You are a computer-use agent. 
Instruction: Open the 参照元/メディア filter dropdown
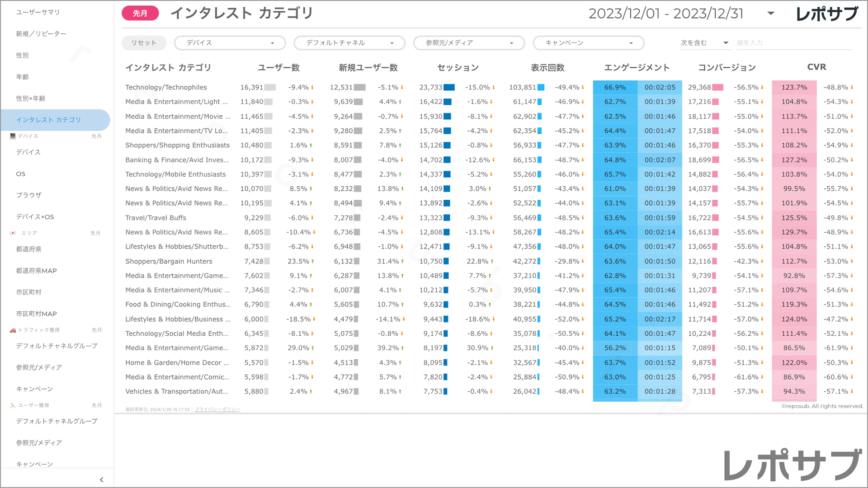click(x=469, y=43)
